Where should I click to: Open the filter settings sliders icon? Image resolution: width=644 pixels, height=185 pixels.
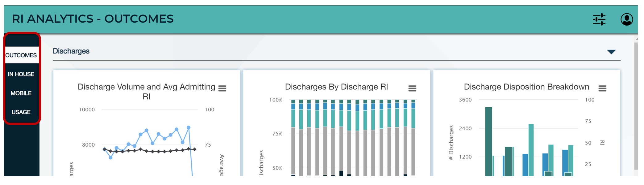[x=599, y=19]
